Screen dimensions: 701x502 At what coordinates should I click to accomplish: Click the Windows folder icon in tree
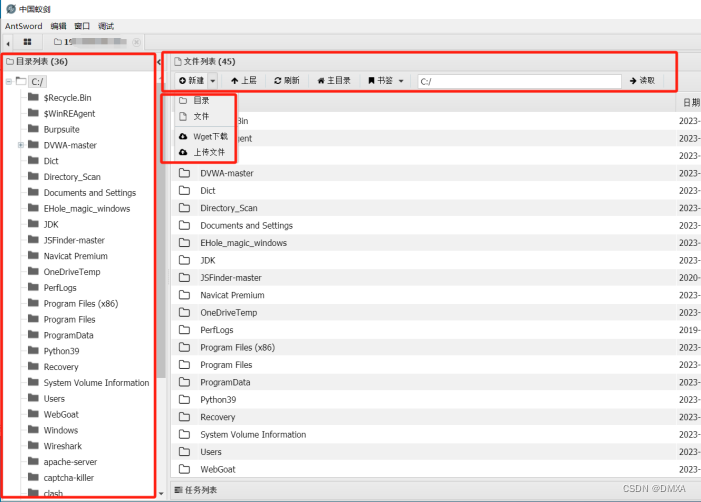click(x=33, y=430)
